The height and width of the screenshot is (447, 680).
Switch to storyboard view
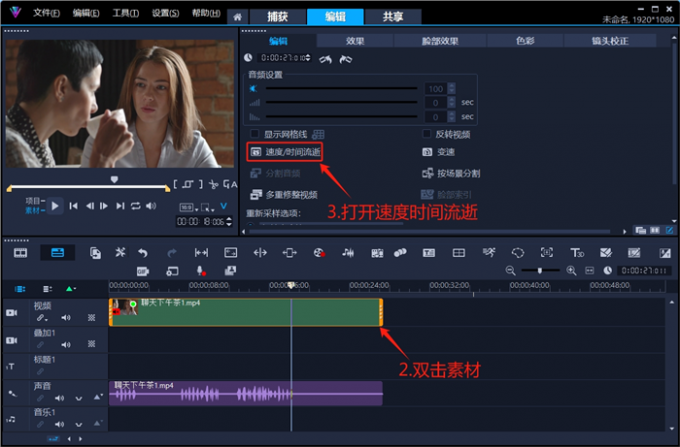coord(20,253)
